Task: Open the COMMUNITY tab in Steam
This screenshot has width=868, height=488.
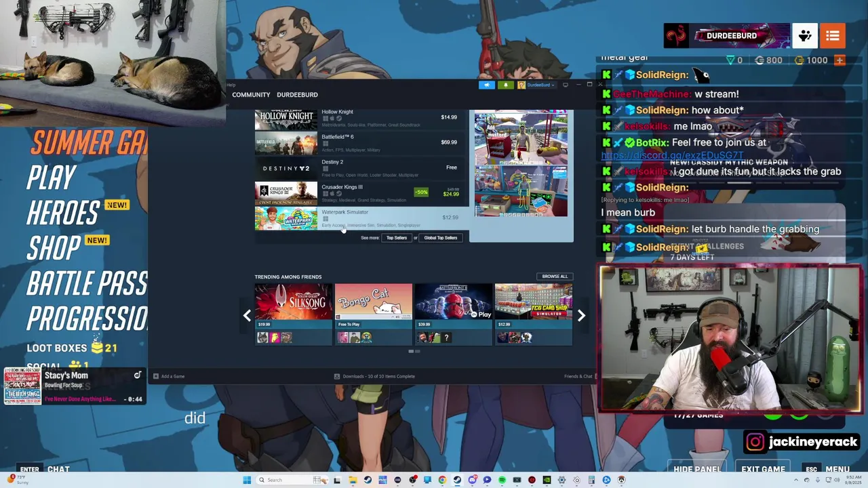Action: click(x=251, y=95)
